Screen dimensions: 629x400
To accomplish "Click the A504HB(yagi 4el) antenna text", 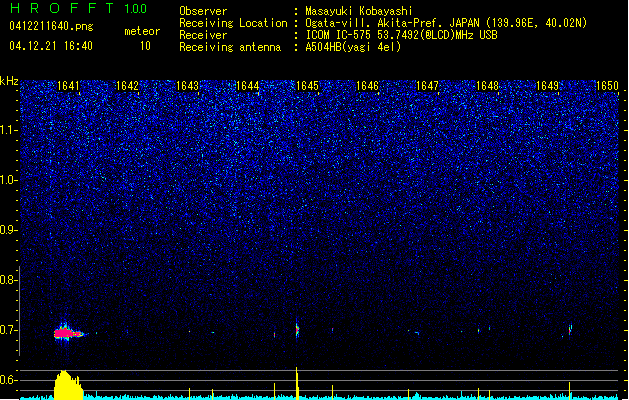I will coord(353,47).
